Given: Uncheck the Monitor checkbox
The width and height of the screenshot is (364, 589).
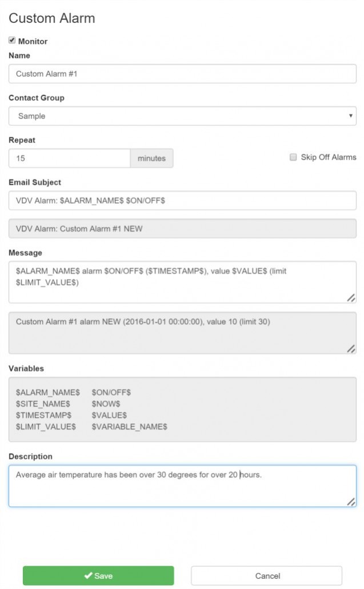Looking at the screenshot, I should pyautogui.click(x=12, y=41).
